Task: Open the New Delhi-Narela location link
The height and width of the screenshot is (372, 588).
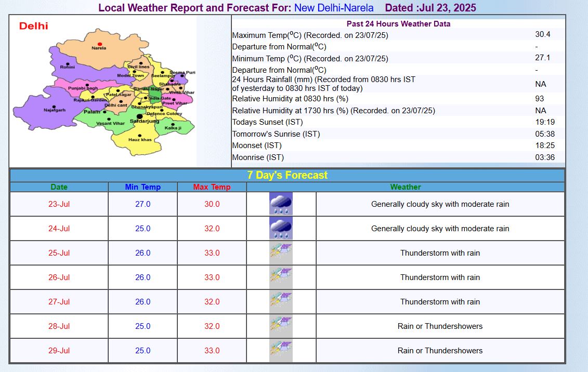Action: 334,8
